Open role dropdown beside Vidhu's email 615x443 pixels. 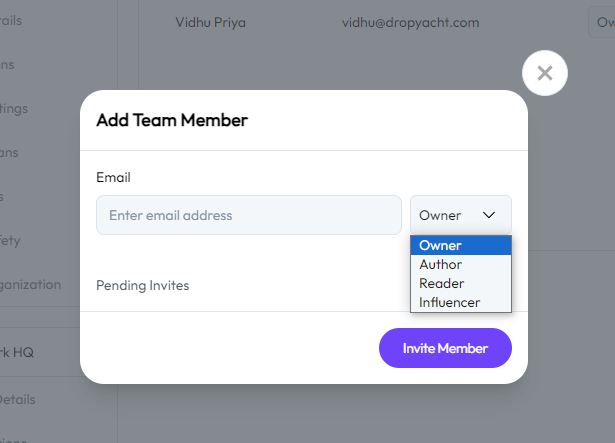[x=602, y=22]
